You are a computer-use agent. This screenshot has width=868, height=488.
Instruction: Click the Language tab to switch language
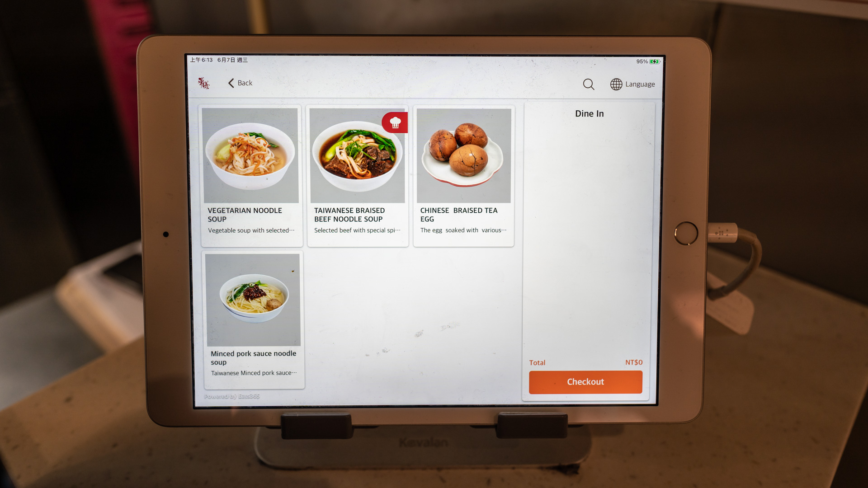[x=632, y=84]
